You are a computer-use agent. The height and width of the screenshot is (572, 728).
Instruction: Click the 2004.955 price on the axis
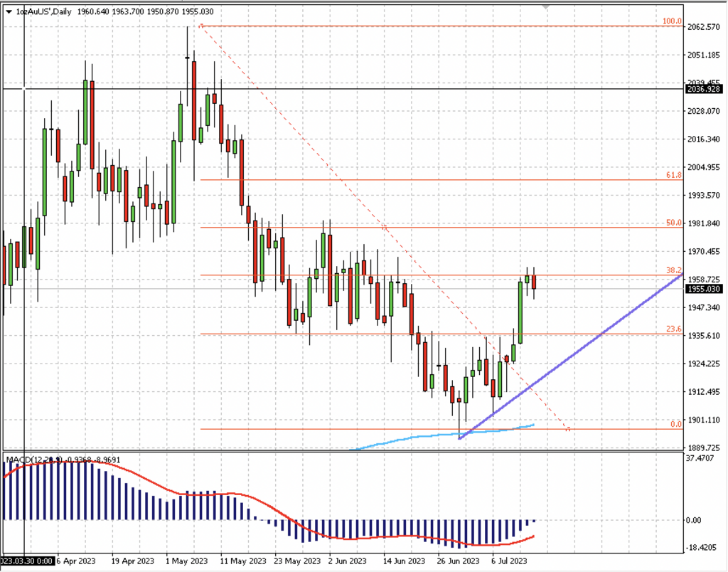(x=703, y=167)
